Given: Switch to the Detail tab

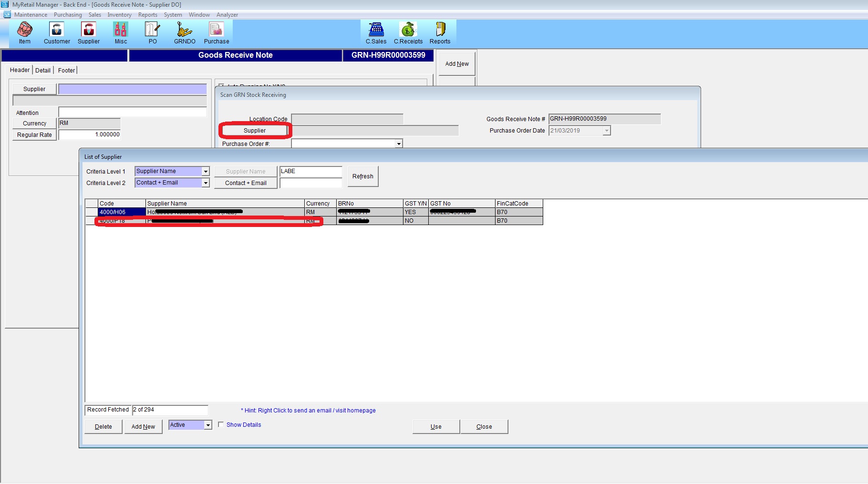Looking at the screenshot, I should (43, 70).
